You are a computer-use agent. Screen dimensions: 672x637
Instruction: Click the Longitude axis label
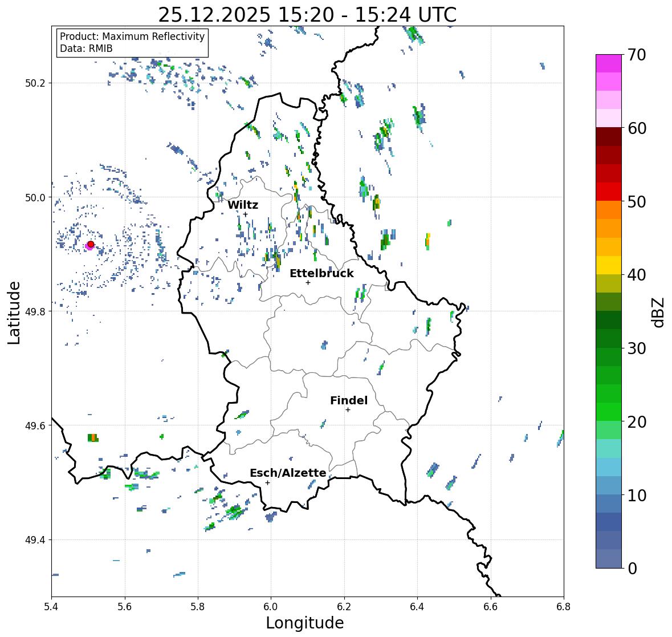point(305,623)
